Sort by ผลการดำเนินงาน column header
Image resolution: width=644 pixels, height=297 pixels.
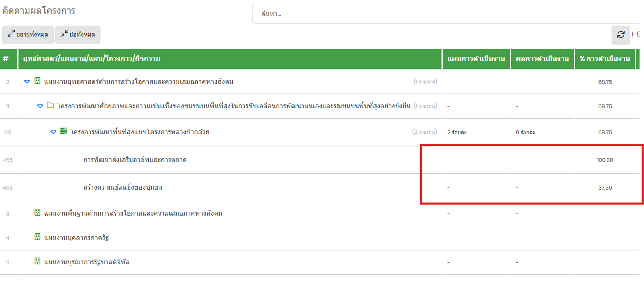pos(542,59)
